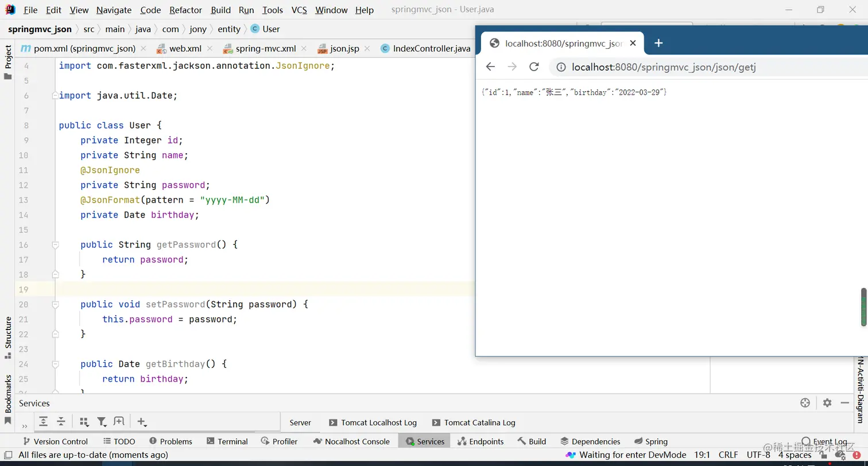Click the red error indicator in status bar

click(857, 455)
